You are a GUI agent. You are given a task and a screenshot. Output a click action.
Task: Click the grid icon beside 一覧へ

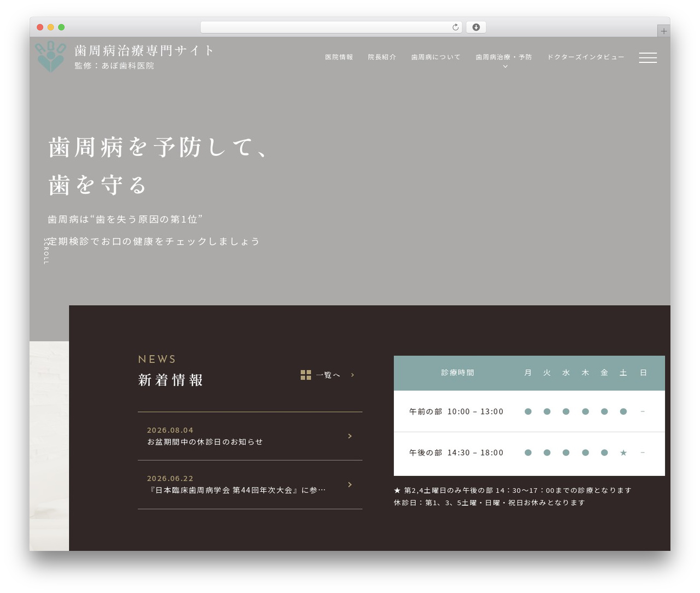pos(306,375)
